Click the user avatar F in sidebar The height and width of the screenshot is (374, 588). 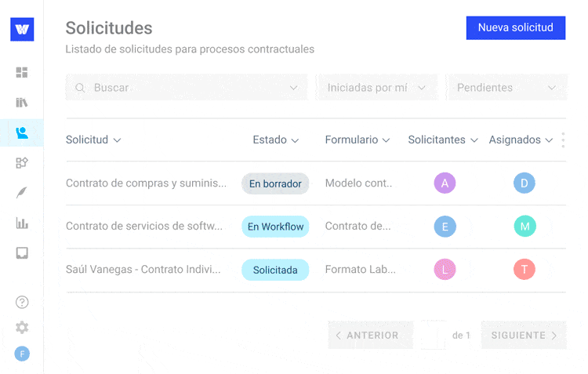(x=22, y=354)
